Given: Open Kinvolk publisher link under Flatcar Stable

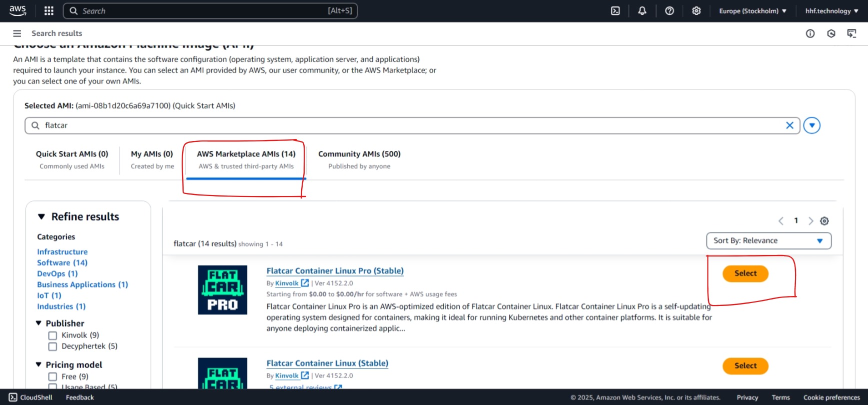Looking at the screenshot, I should [287, 375].
